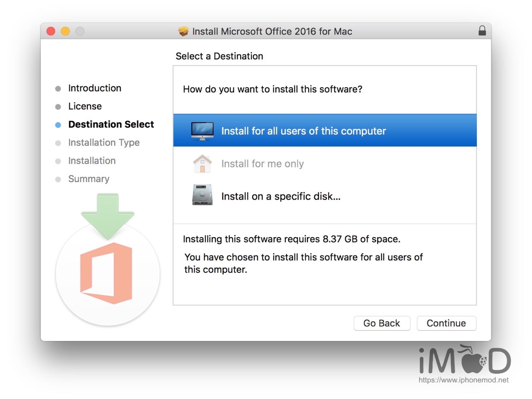Open the Introduction step in the sidebar
The height and width of the screenshot is (399, 532).
(95, 88)
